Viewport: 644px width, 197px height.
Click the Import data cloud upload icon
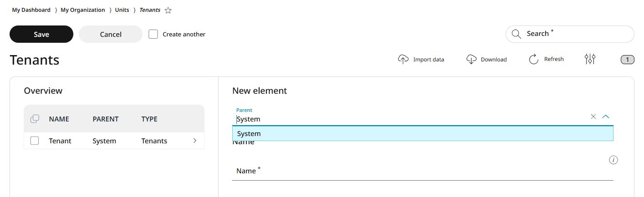pos(403,59)
